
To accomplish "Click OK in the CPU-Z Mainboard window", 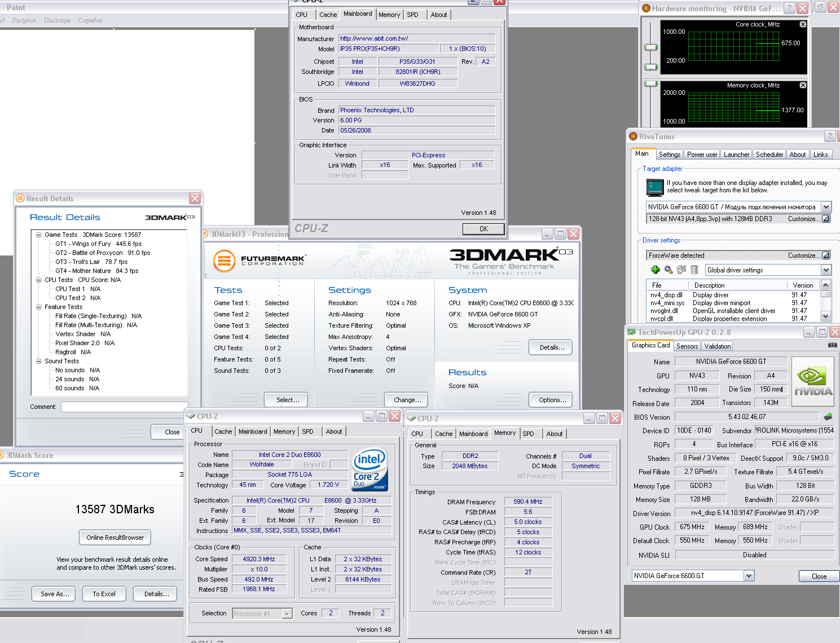I will 483,229.
